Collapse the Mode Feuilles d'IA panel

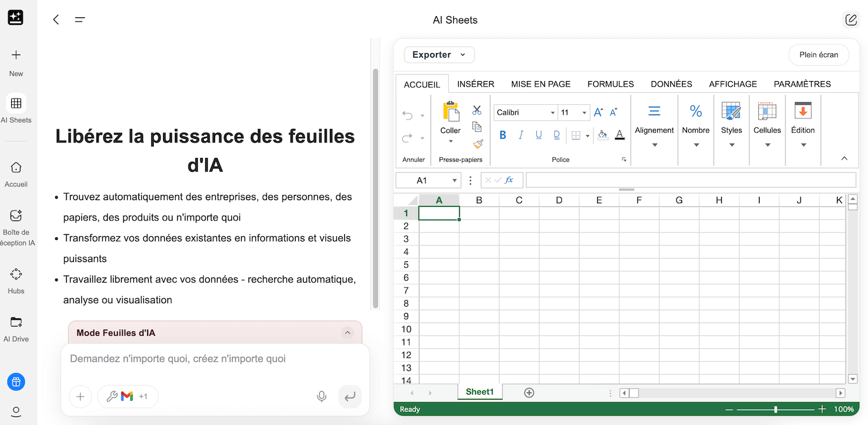348,333
